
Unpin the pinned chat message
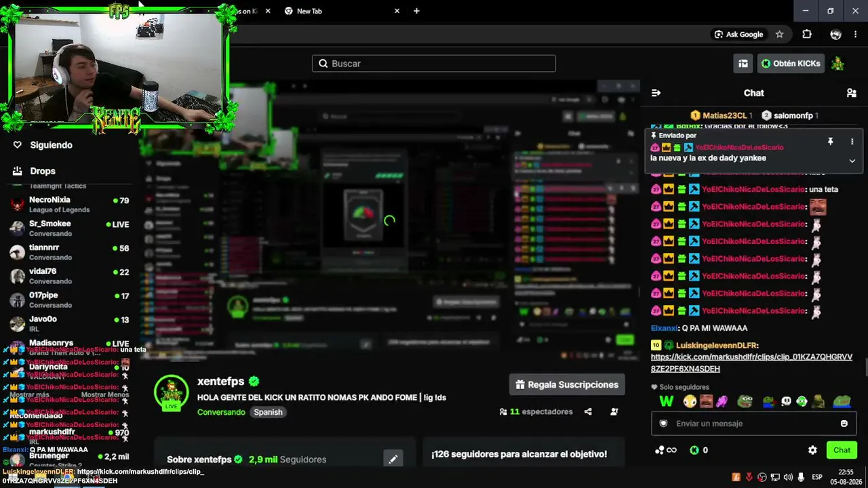tap(830, 142)
